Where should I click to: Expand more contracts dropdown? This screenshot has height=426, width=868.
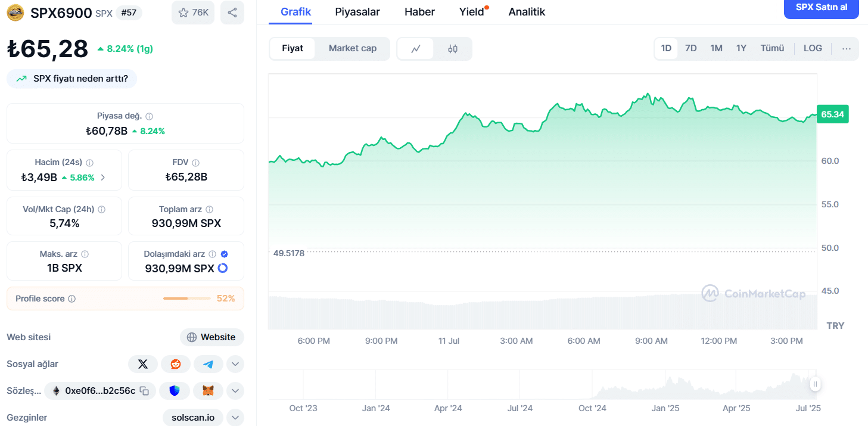[235, 391]
